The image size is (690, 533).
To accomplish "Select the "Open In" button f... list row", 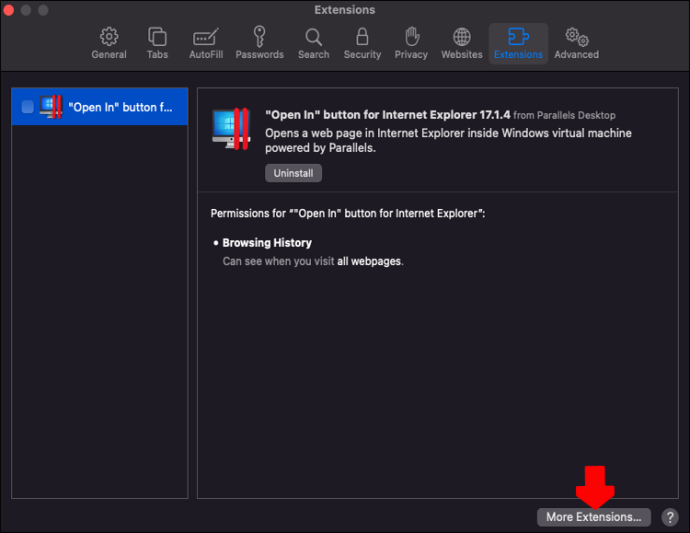I will 100,107.
